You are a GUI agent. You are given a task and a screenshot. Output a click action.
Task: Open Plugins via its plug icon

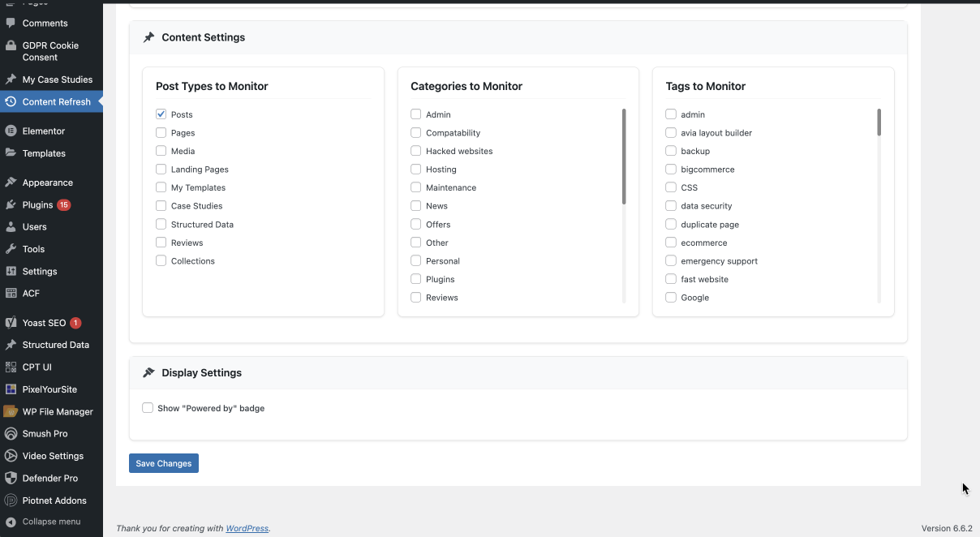[x=11, y=205]
